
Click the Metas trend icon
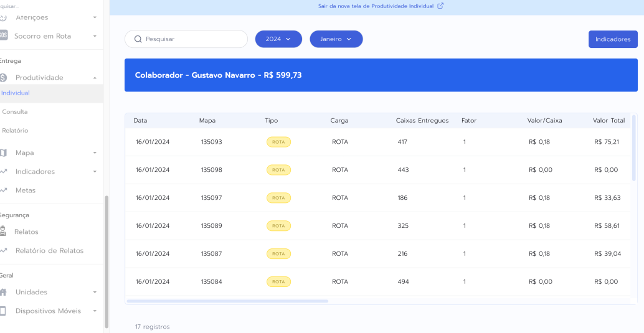pyautogui.click(x=4, y=190)
